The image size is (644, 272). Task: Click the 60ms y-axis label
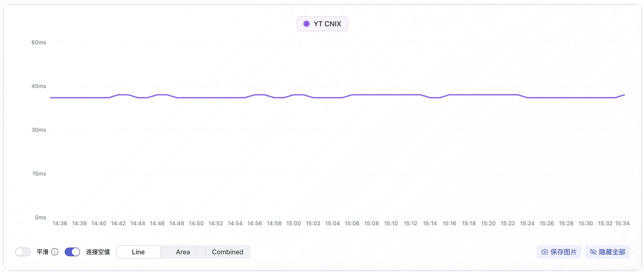point(39,42)
